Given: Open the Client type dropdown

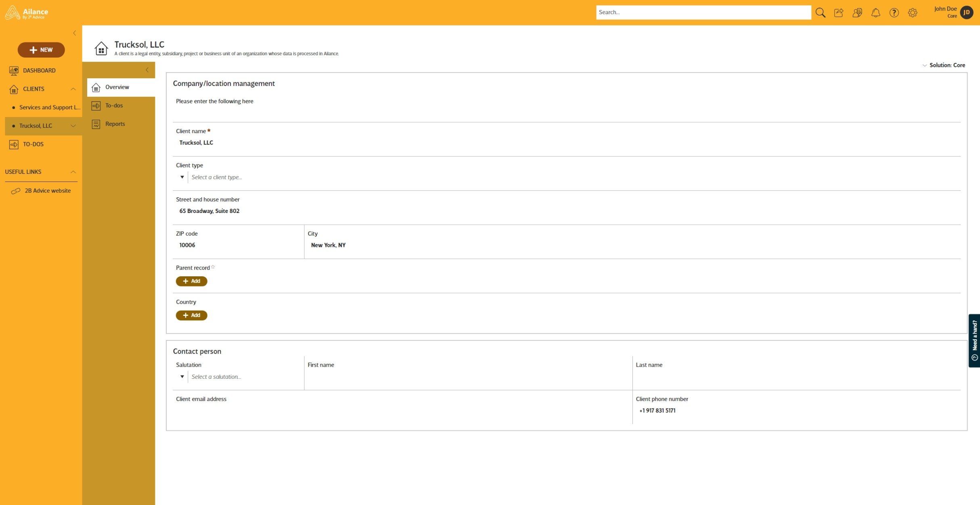Looking at the screenshot, I should click(182, 177).
